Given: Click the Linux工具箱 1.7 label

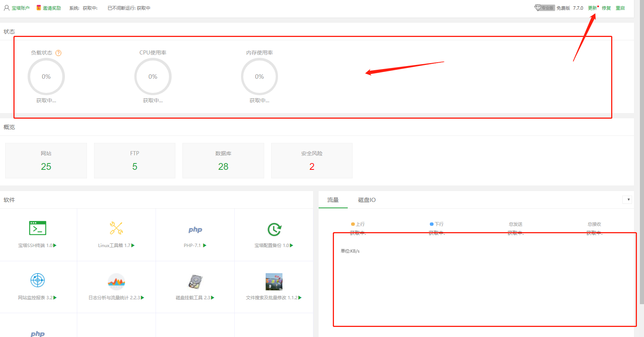Looking at the screenshot, I should [114, 245].
